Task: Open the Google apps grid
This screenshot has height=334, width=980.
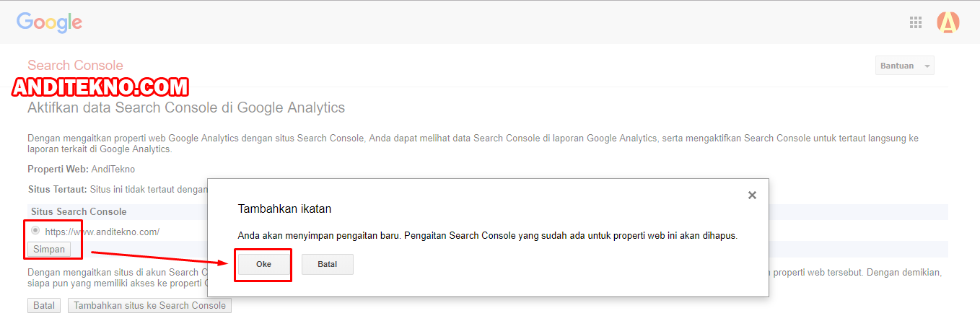Action: (x=916, y=22)
